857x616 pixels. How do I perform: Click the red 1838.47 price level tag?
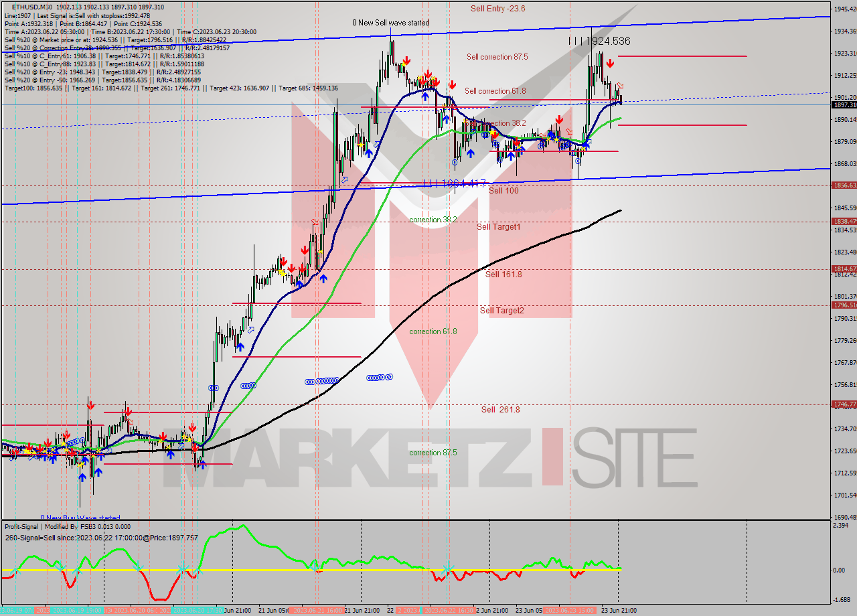click(844, 222)
